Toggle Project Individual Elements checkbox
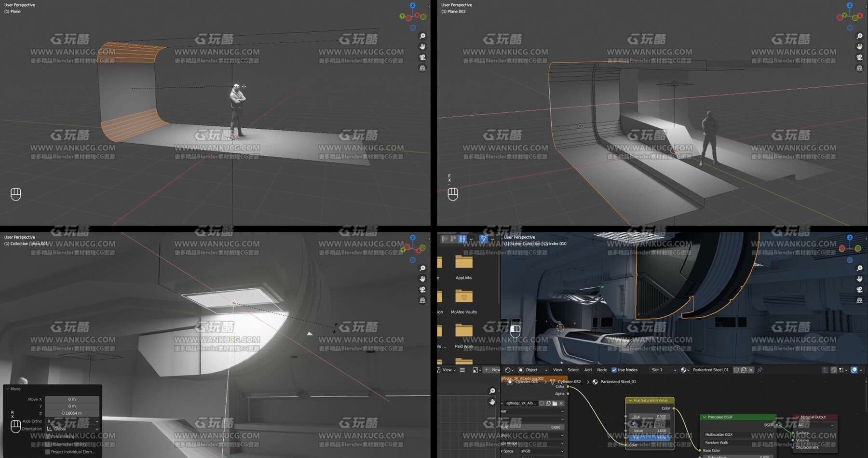Image resolution: width=868 pixels, height=458 pixels. pos(47,452)
